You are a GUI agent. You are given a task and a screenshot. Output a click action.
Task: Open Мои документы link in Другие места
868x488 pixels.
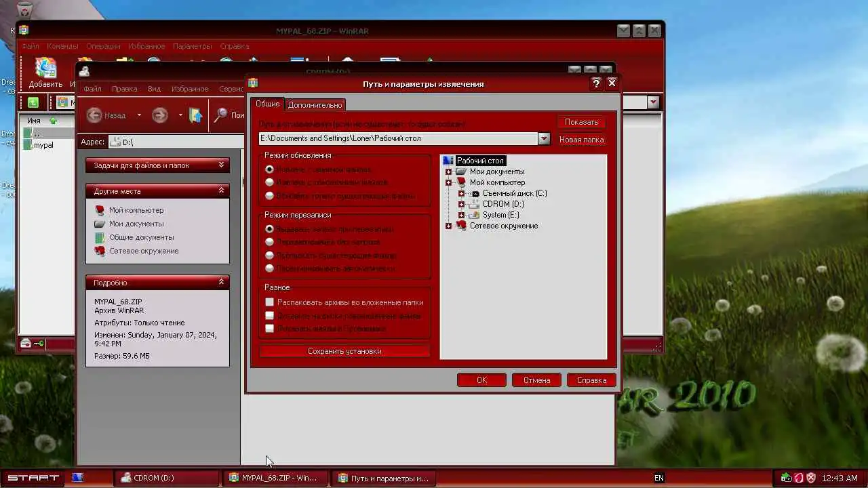click(136, 224)
